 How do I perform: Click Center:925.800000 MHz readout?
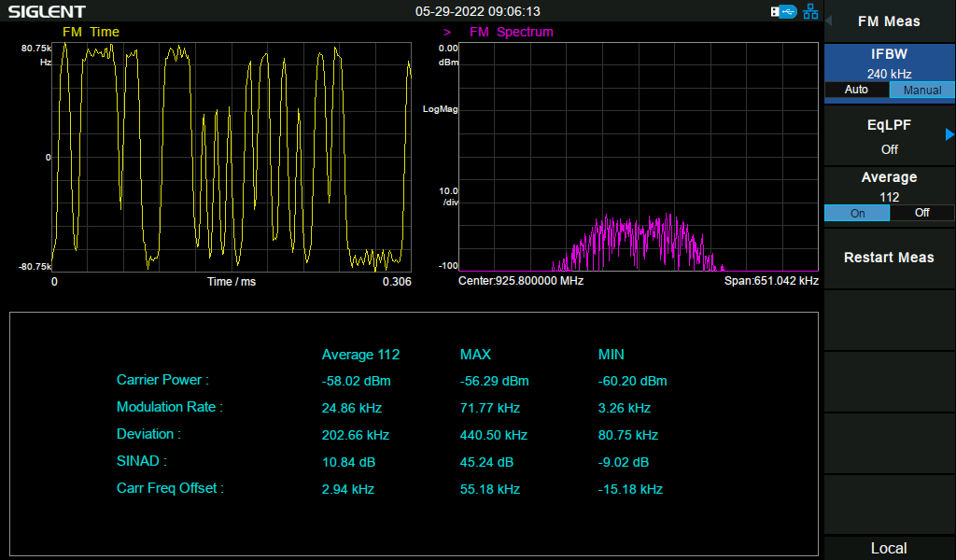click(x=521, y=281)
